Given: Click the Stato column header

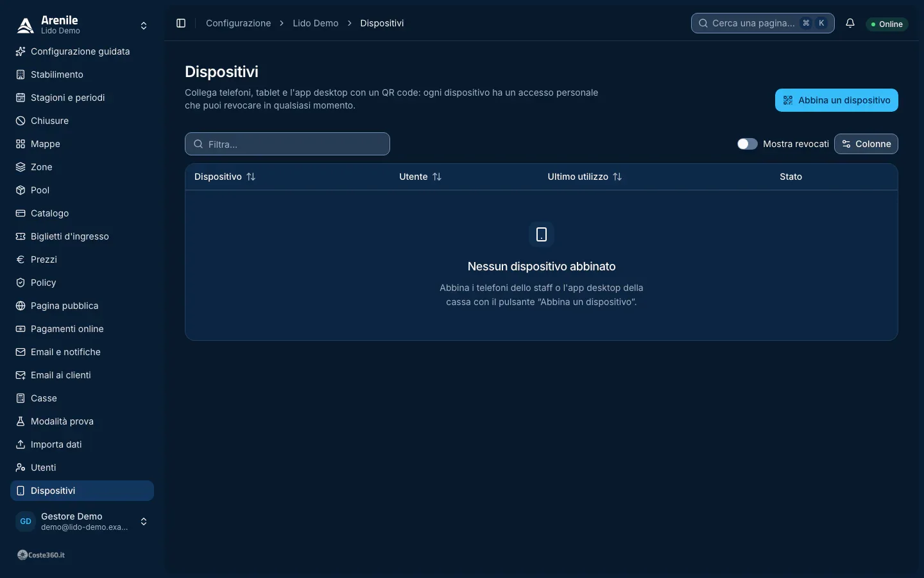Looking at the screenshot, I should 791,177.
